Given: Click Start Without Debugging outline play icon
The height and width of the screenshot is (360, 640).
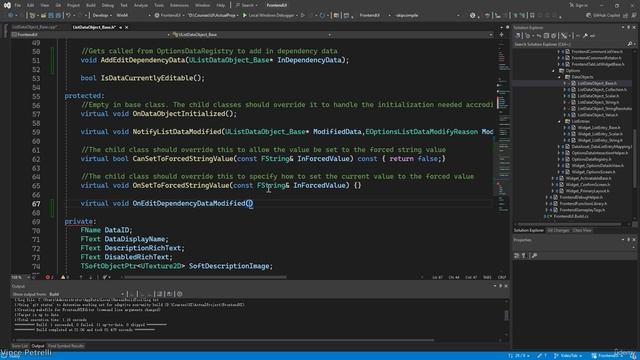Looking at the screenshot, I should point(303,16).
